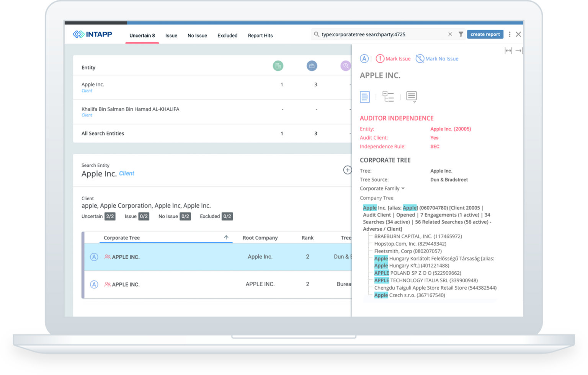Viewport: 588px width, 375px height.
Task: Open the three-dot more options menu
Action: pos(510,34)
